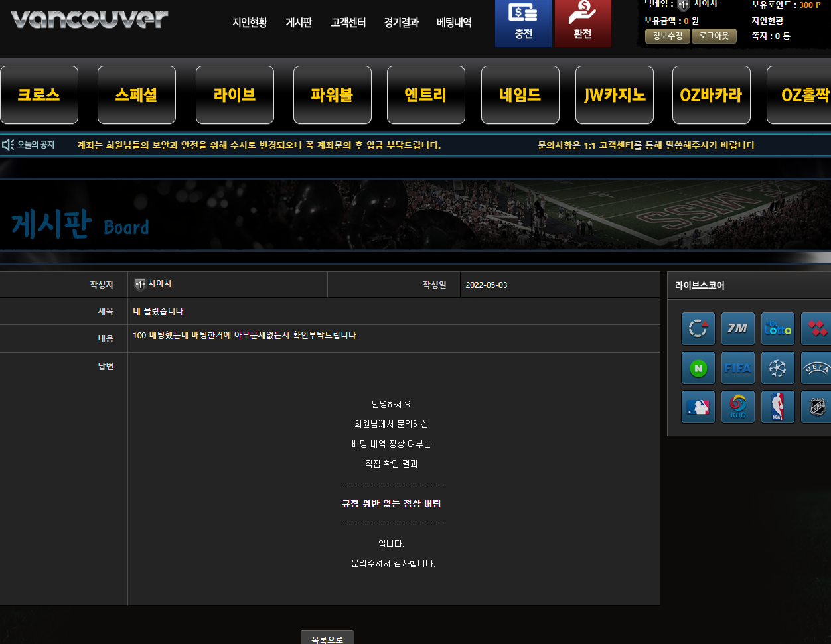Go to 베팅내역 in top menu
831x644 pixels.
click(454, 22)
